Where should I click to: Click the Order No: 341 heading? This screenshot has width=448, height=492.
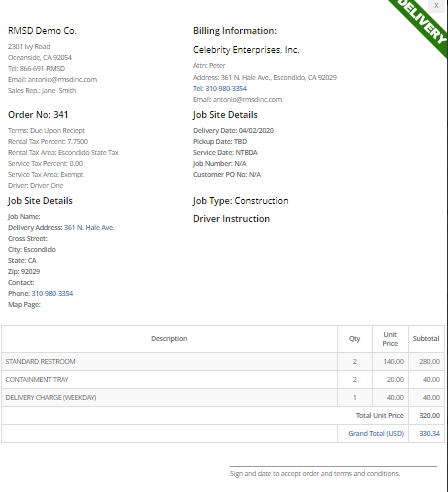pos(38,115)
